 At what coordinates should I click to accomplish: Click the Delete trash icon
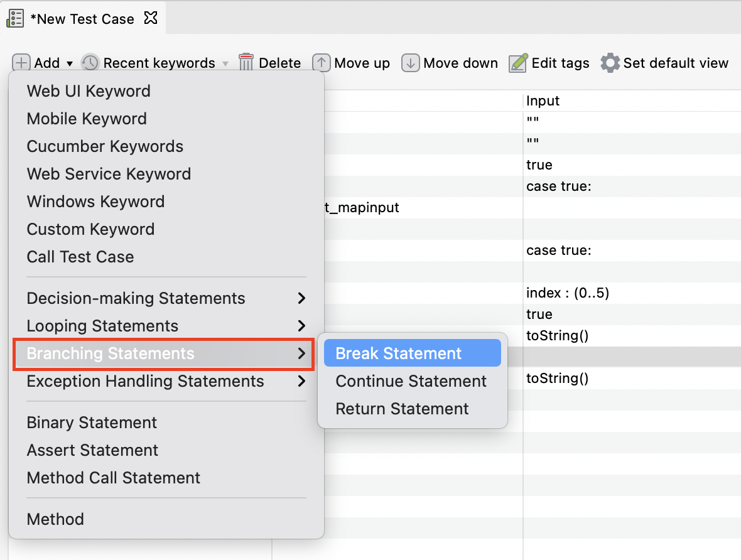click(245, 63)
